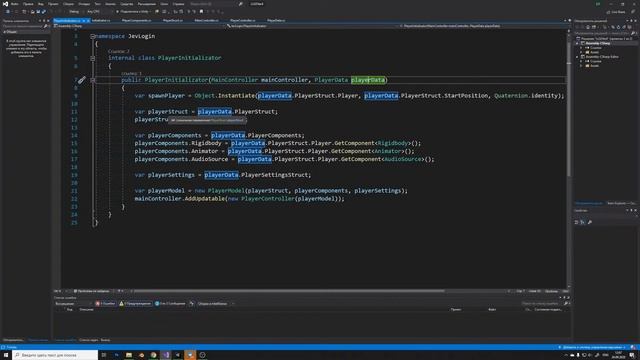Click the Solution Explorer search field
The image size is (640, 360).
602,33
